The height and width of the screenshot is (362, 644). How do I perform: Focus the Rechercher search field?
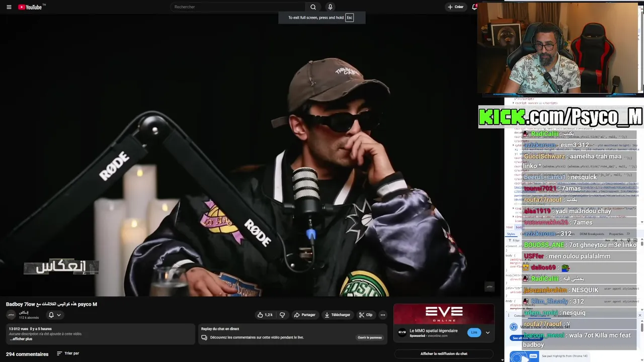(237, 7)
